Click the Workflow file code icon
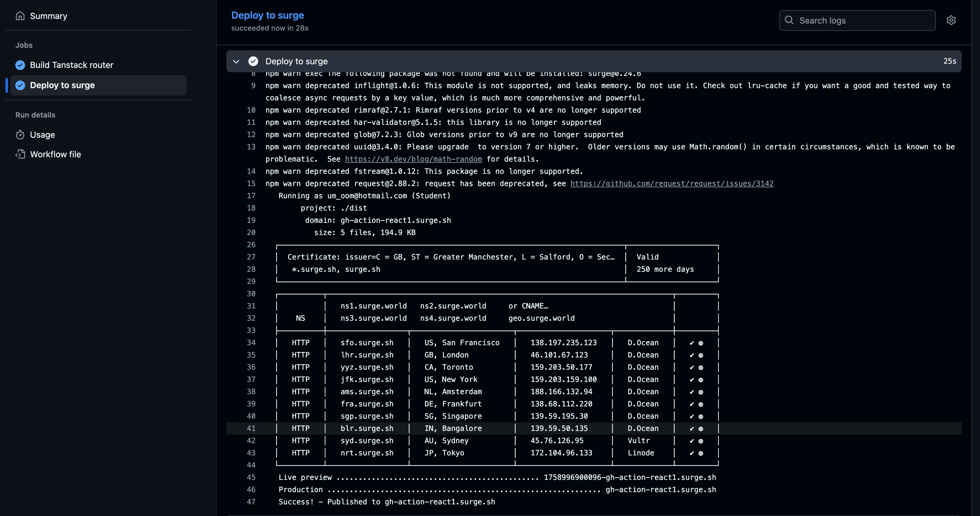Screen dimensions: 980x516 20,154
